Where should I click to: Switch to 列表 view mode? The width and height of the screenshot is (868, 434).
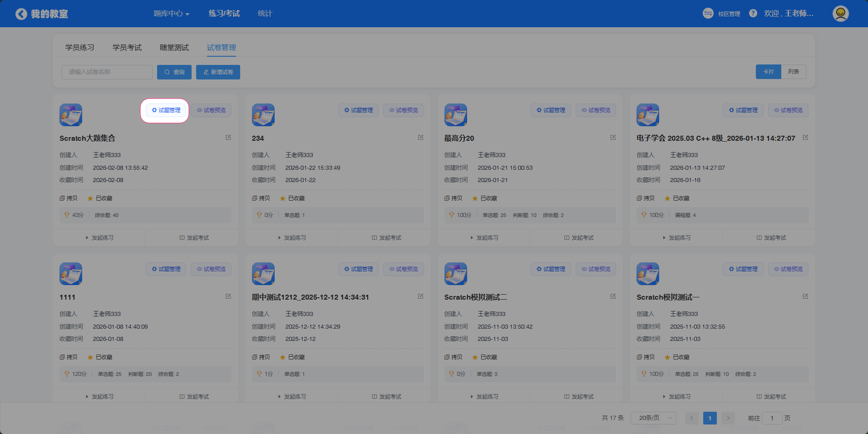click(x=793, y=72)
